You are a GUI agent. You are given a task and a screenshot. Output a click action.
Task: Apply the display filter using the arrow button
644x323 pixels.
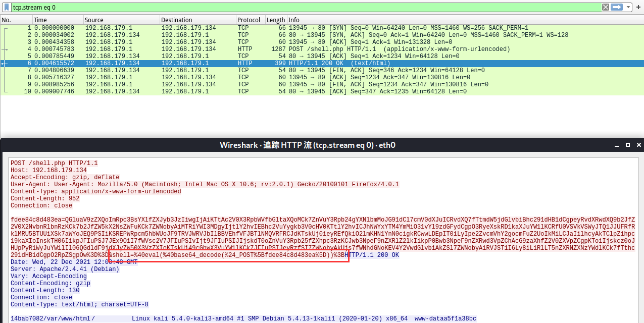tap(617, 7)
